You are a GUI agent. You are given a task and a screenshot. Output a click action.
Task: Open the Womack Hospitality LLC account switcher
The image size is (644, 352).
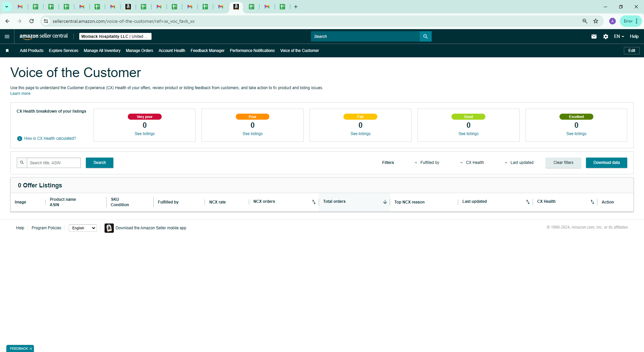115,37
